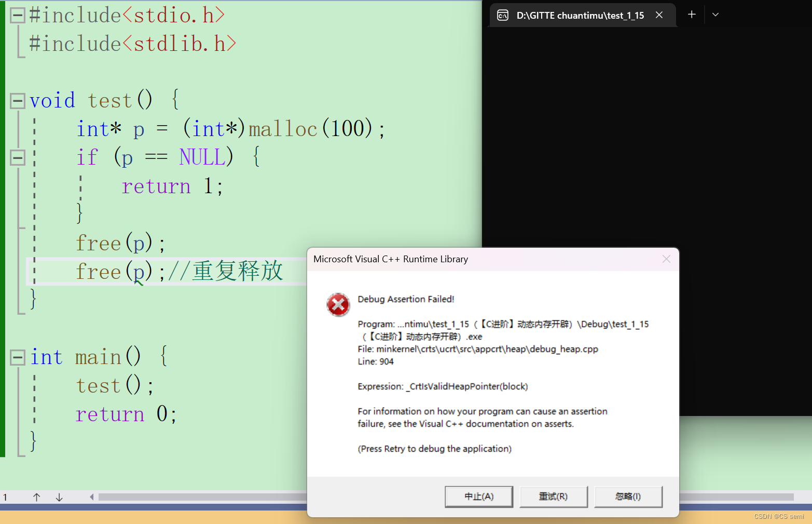The width and height of the screenshot is (812, 524).
Task: Go to previous issue with up arrow
Action: pyautogui.click(x=36, y=497)
